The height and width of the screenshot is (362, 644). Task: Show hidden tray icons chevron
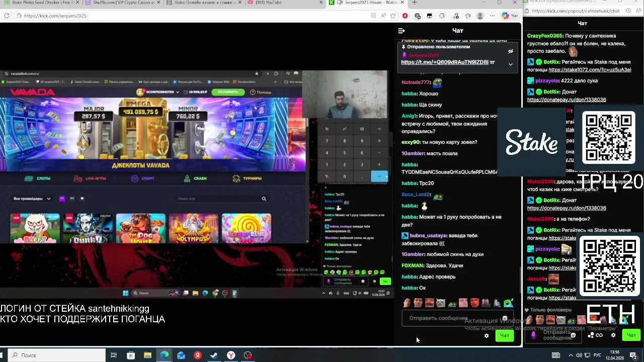[x=572, y=355]
